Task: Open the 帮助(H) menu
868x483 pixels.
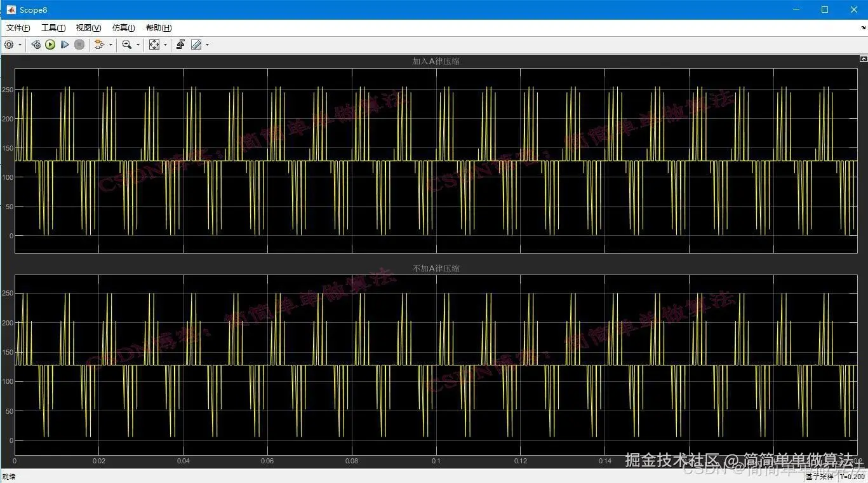Action: (x=159, y=28)
